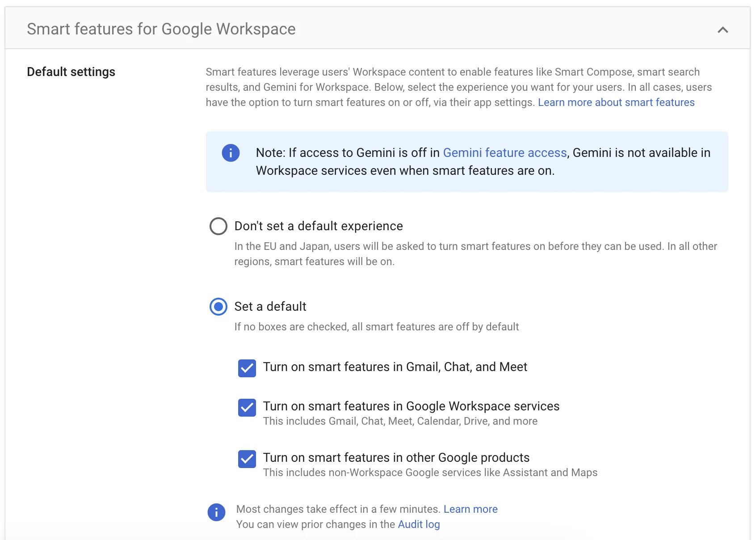Click 'Turn on smart features in Gmail, Chat, and Meet' label
The image size is (756, 540).
[395, 367]
